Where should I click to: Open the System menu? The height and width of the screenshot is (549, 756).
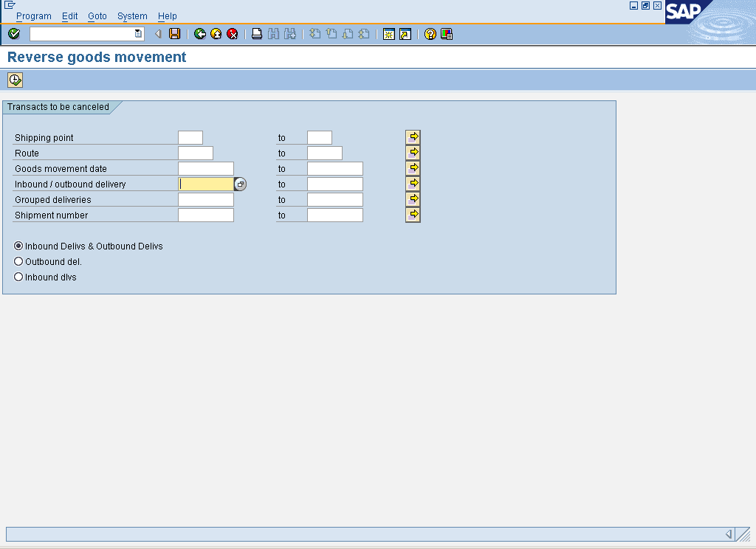132,16
